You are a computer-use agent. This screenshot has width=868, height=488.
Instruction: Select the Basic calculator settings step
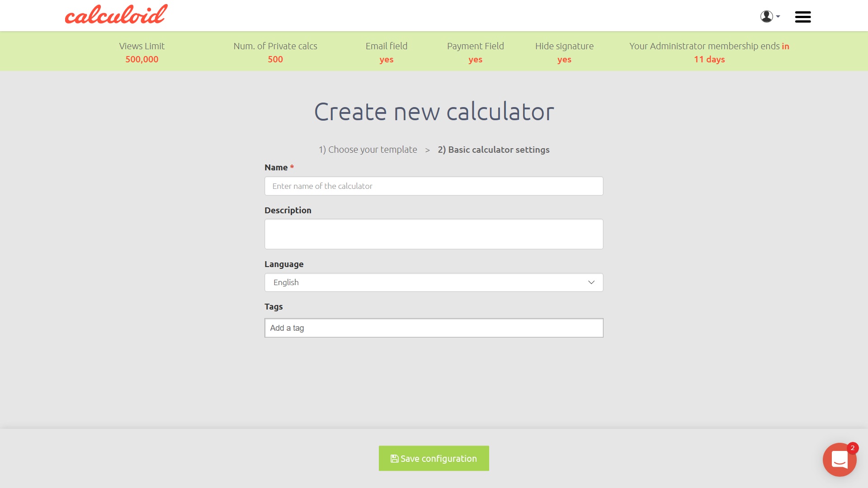point(493,150)
